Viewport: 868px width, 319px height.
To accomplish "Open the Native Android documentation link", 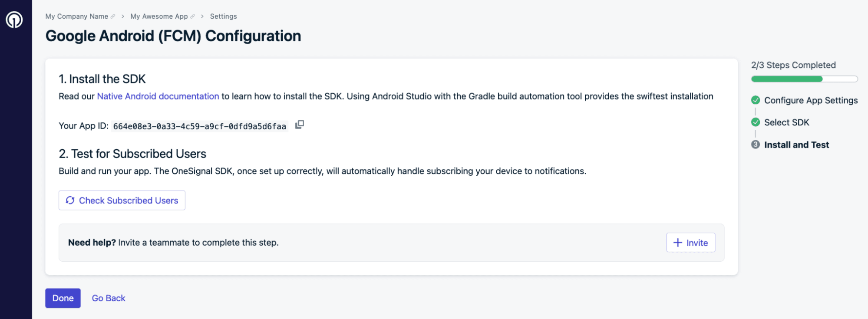I will [158, 96].
